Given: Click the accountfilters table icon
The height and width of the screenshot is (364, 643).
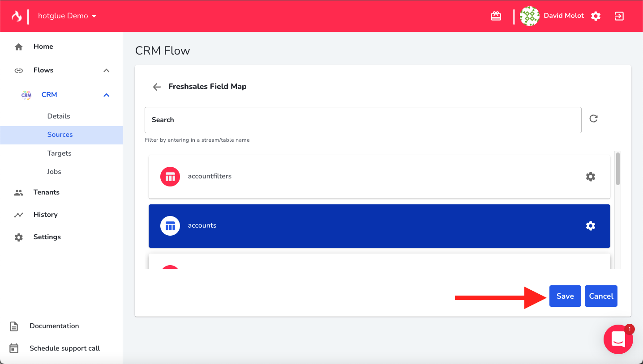Looking at the screenshot, I should coord(170,176).
